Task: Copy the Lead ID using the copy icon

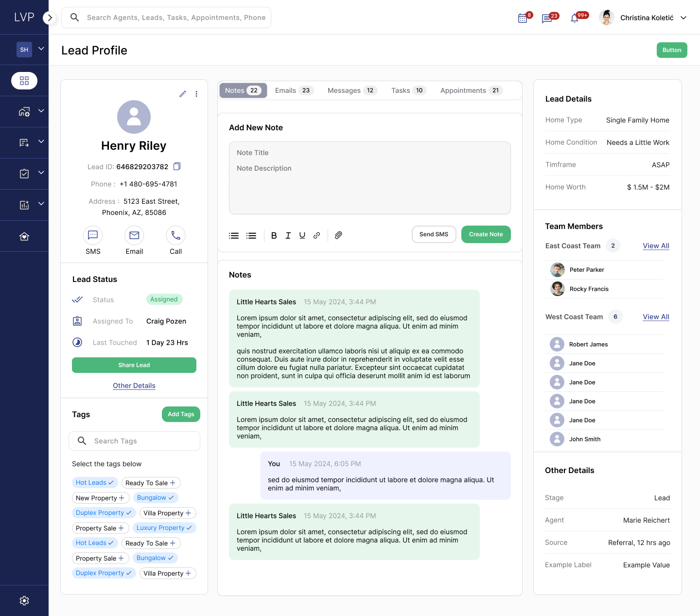Action: point(177,166)
